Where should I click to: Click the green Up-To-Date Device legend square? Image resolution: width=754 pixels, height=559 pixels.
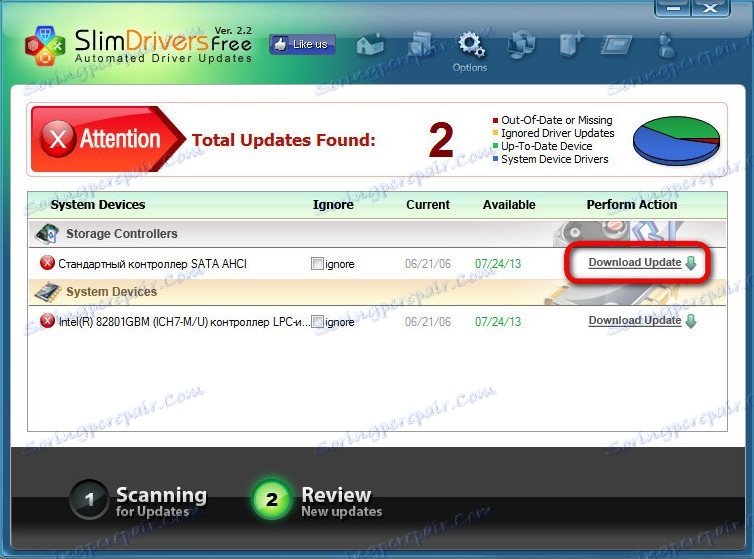(495, 146)
